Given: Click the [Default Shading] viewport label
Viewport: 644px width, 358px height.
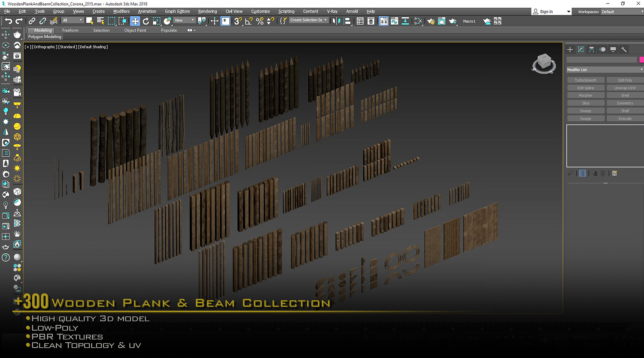Looking at the screenshot, I should coord(93,47).
